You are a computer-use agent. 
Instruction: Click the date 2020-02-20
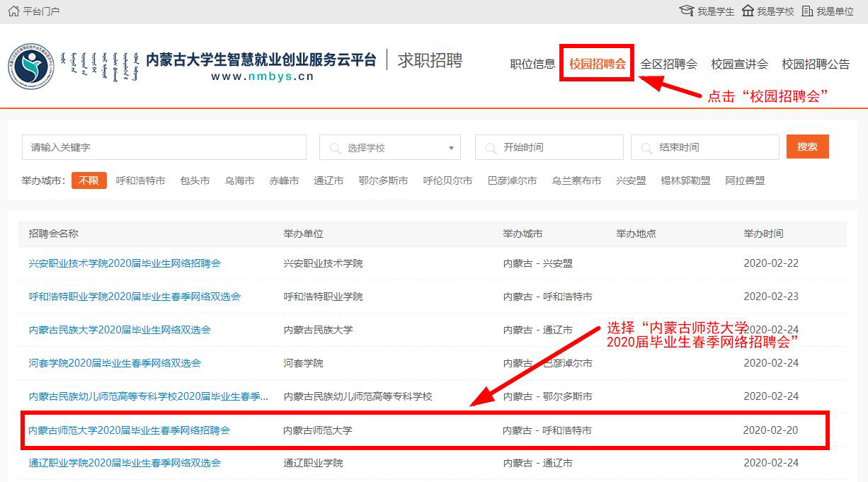click(771, 430)
